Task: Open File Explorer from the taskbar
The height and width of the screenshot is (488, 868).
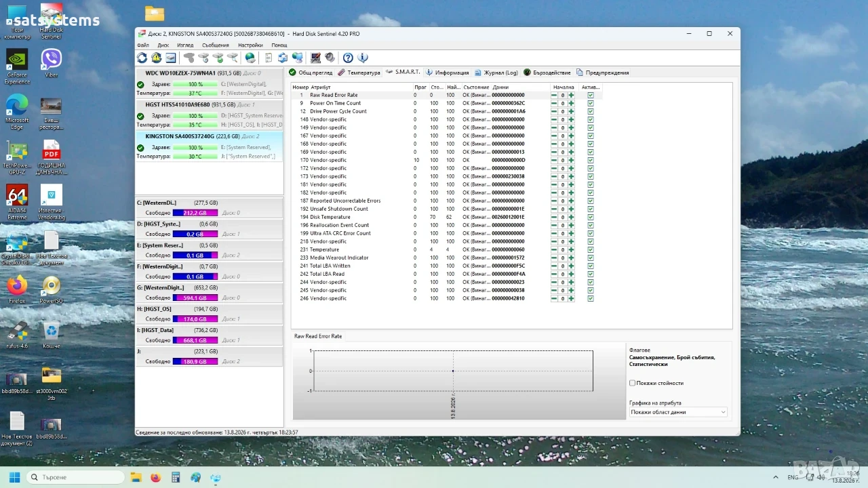Action: (136, 477)
